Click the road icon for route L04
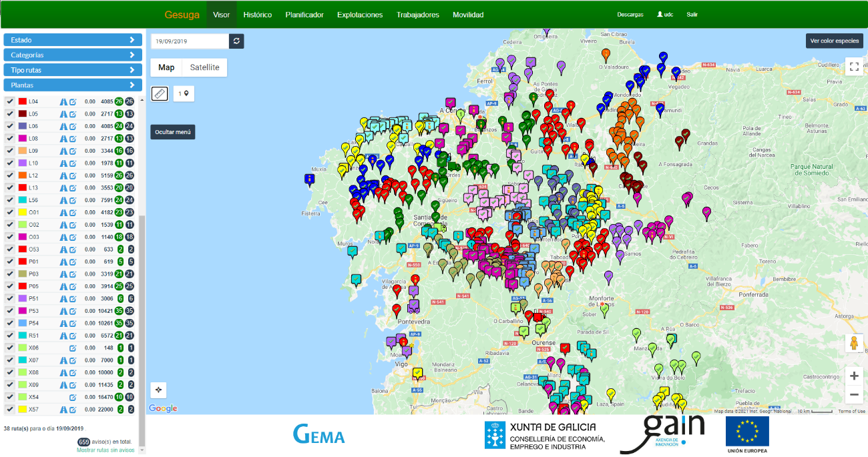This screenshot has width=868, height=457. [x=63, y=101]
